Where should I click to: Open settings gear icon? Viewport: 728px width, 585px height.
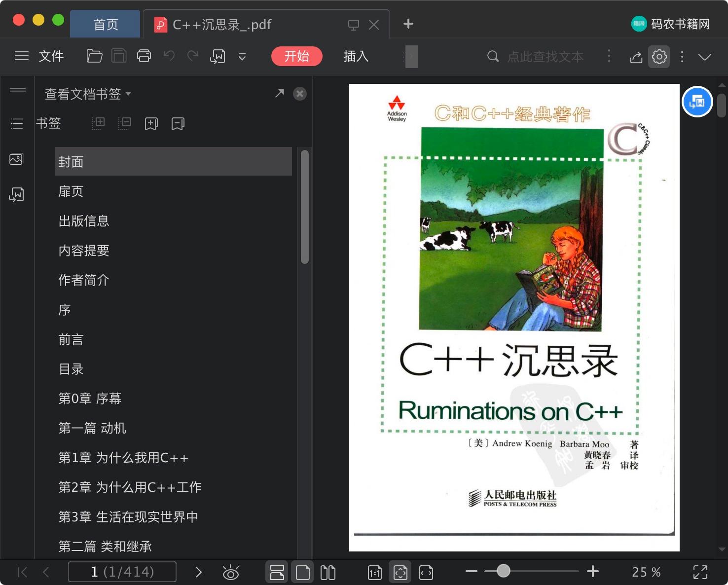point(659,57)
